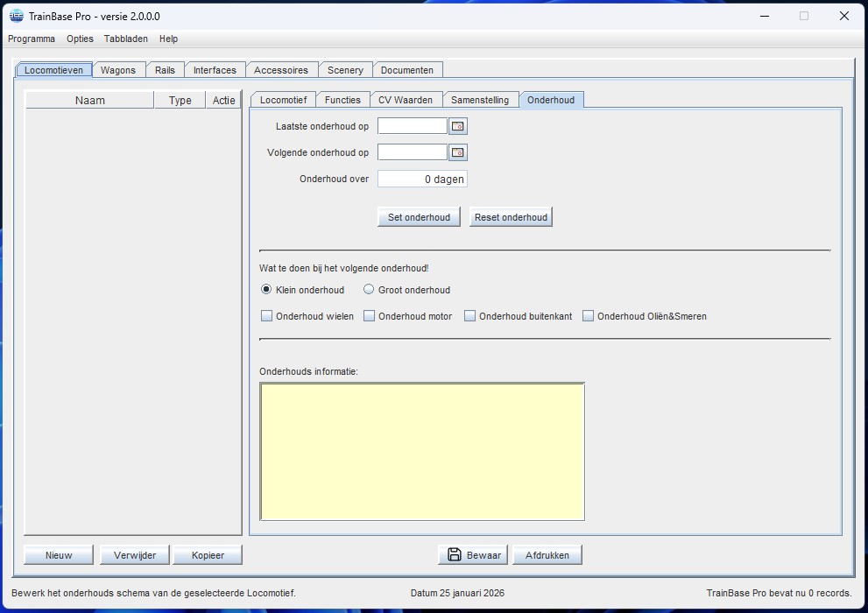The width and height of the screenshot is (868, 613).
Task: Tick the Onderhoud motor checkbox
Action: [x=370, y=316]
